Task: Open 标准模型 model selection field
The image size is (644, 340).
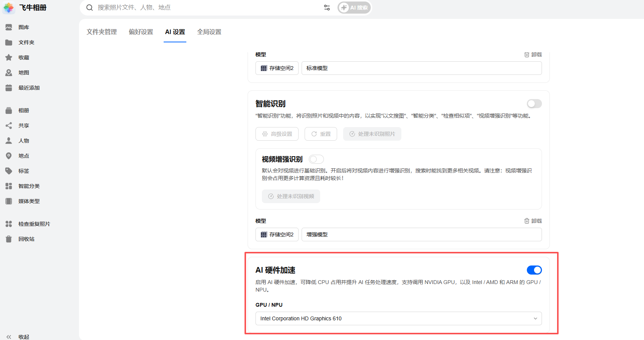Action: [x=421, y=68]
